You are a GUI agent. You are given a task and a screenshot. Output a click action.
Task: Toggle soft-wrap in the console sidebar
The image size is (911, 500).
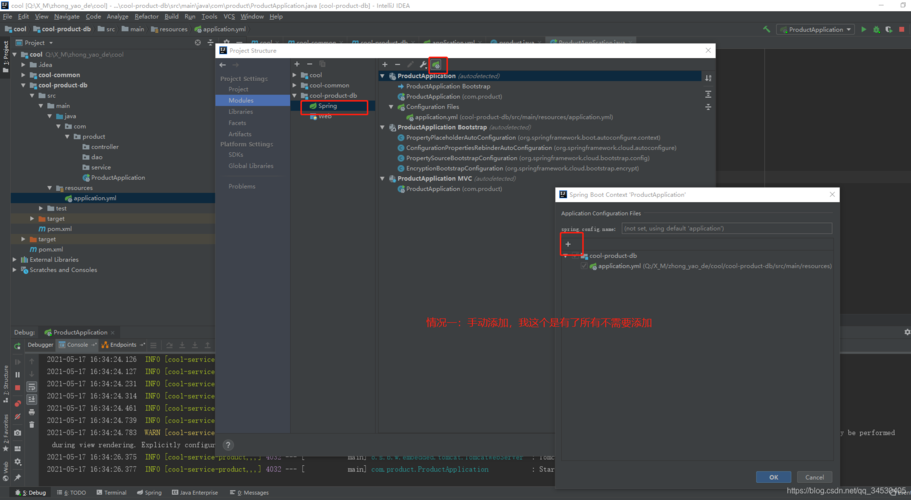coord(32,385)
